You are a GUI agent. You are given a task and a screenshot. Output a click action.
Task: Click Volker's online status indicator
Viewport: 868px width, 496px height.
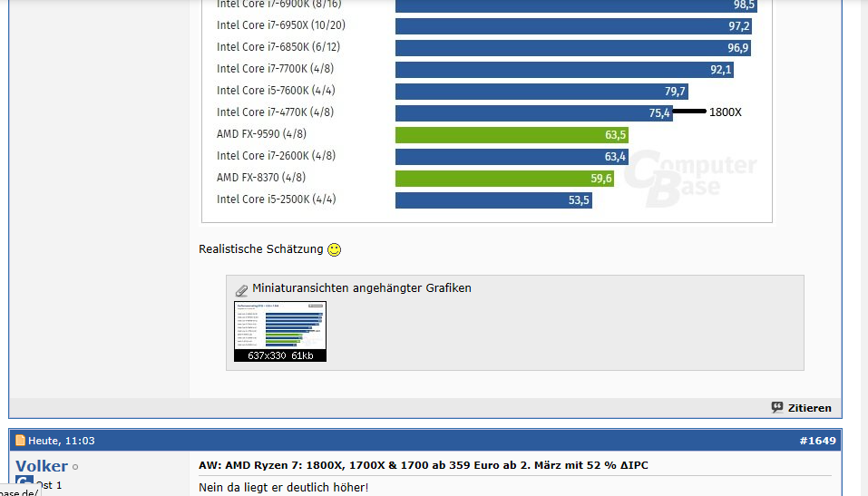pos(75,467)
